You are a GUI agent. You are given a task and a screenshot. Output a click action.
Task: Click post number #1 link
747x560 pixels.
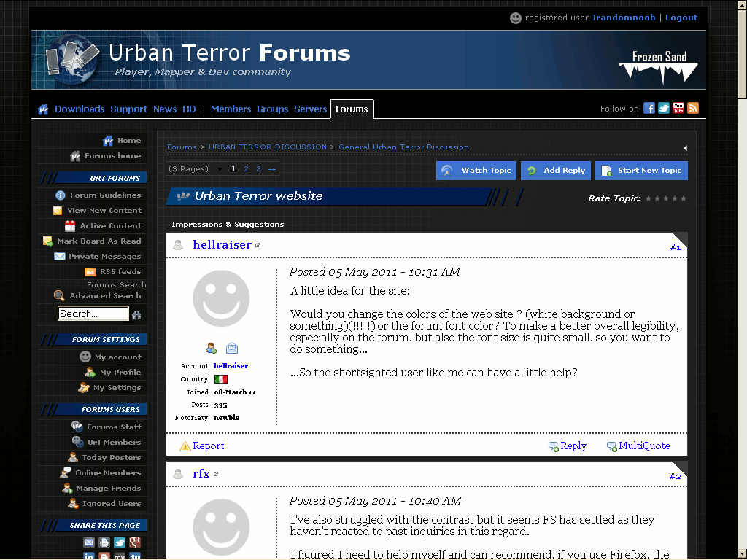tap(675, 248)
